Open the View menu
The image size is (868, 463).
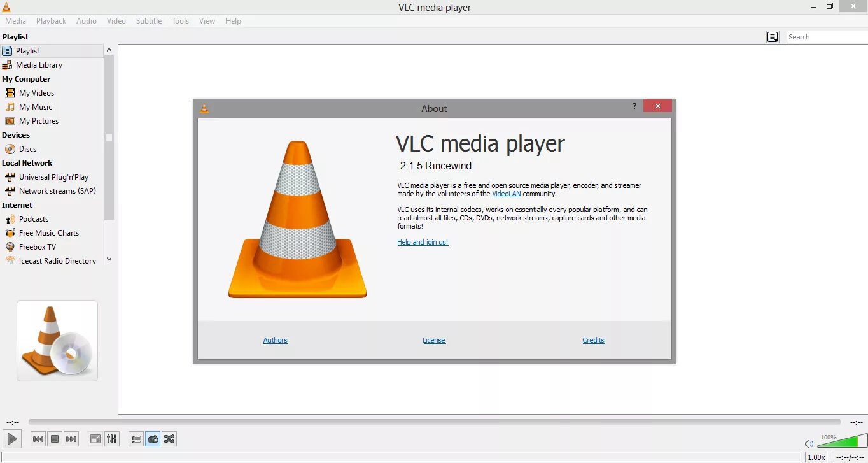coord(207,21)
